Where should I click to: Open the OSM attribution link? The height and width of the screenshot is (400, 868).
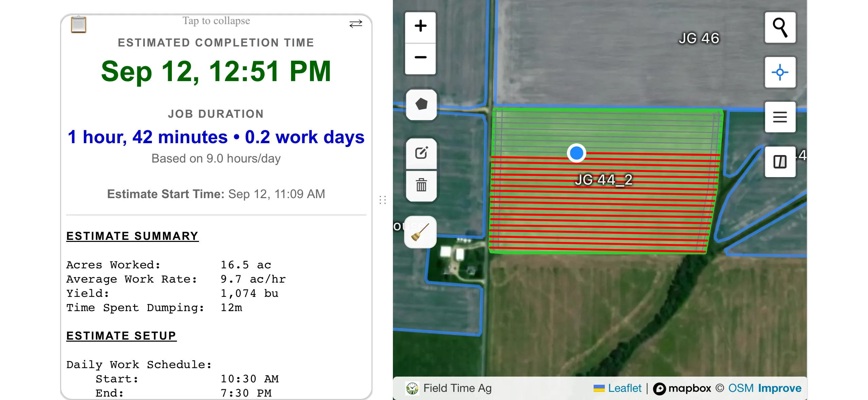741,388
